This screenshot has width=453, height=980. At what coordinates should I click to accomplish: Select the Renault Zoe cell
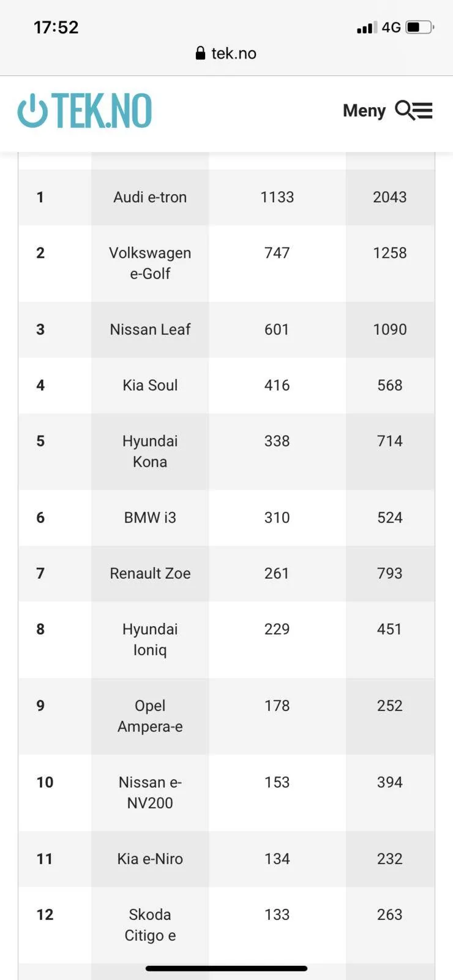tap(150, 573)
